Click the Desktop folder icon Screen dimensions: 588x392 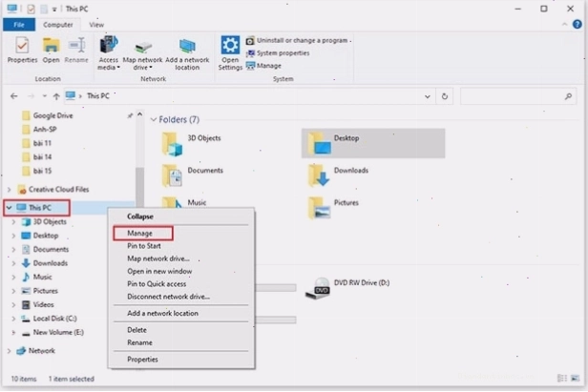[x=319, y=143]
